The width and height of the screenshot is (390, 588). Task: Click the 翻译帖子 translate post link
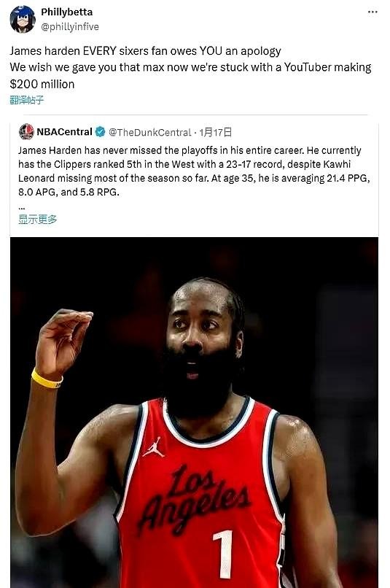click(x=26, y=100)
